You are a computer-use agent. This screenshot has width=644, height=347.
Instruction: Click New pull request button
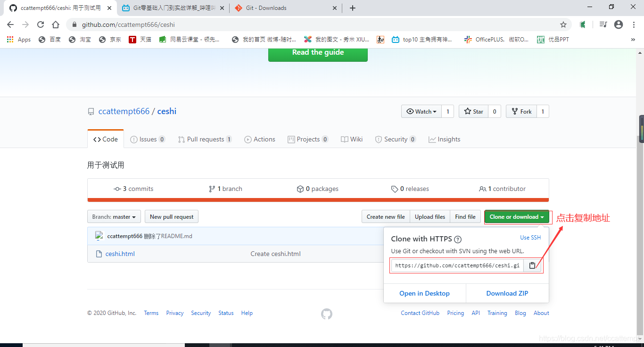[172, 217]
